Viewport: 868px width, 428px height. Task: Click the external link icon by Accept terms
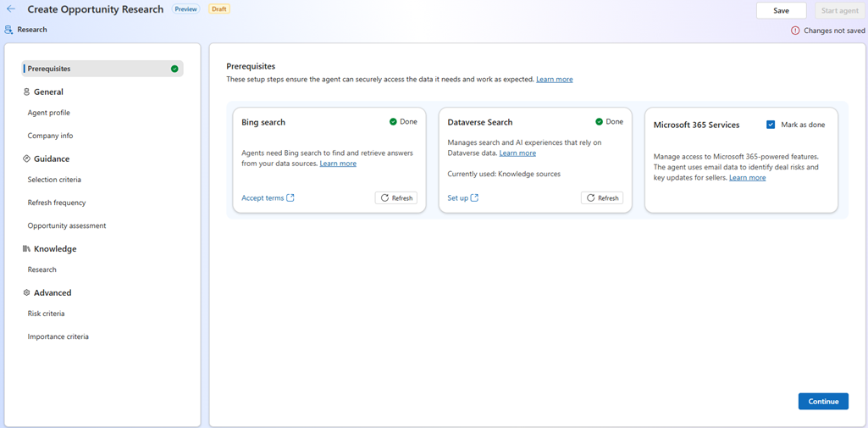(x=290, y=198)
